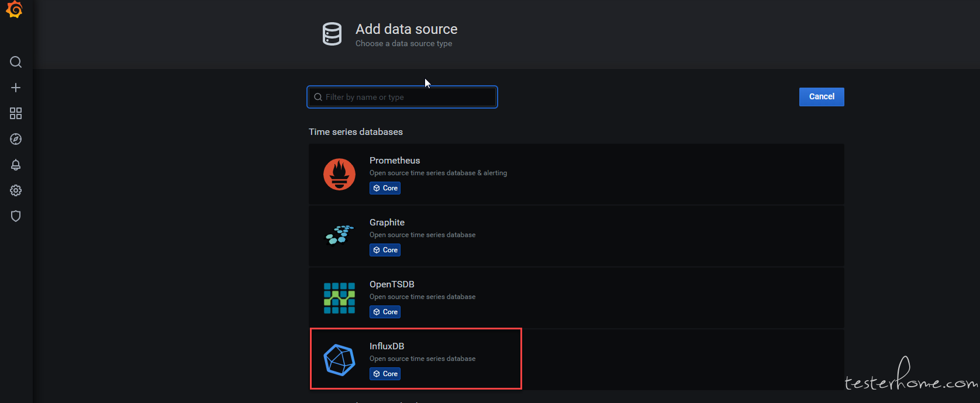Click the InfluxDB 'Open source time series database' text

[x=422, y=359]
